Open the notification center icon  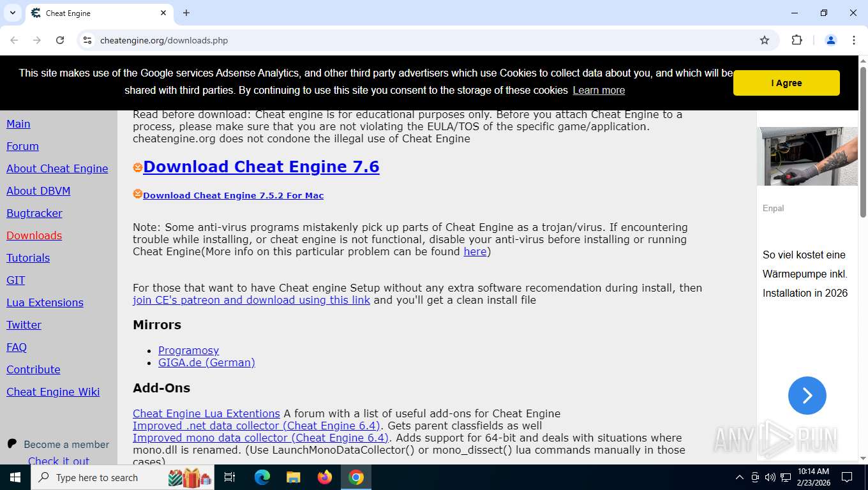click(847, 477)
